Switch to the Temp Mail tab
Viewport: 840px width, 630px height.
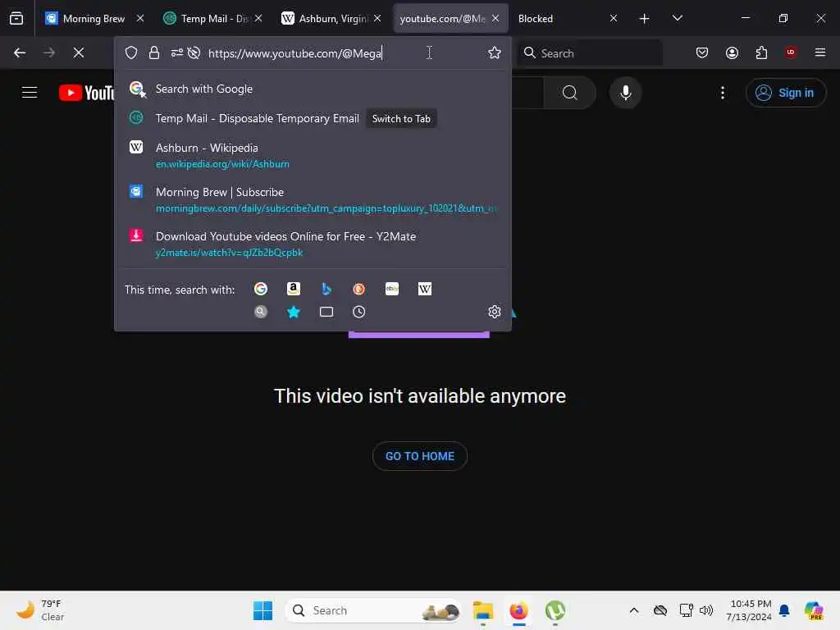point(213,18)
